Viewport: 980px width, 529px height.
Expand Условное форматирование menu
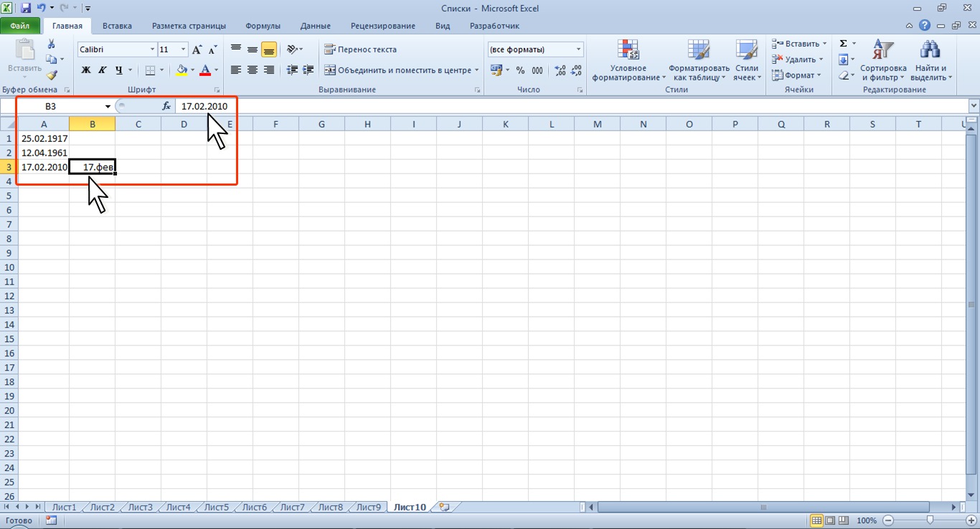pyautogui.click(x=628, y=59)
